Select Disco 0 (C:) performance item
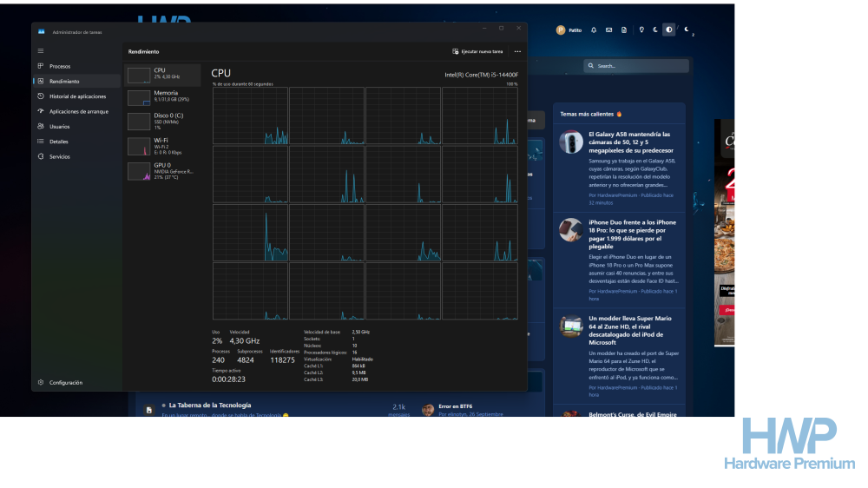This screenshot has height=488, width=868. (163, 121)
